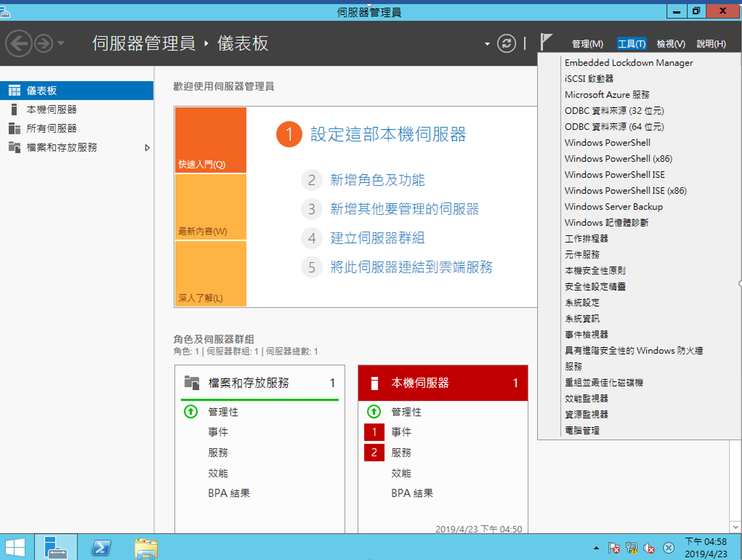Click the 本機伺服器 icon in sidebar
742x560 pixels.
[x=14, y=110]
